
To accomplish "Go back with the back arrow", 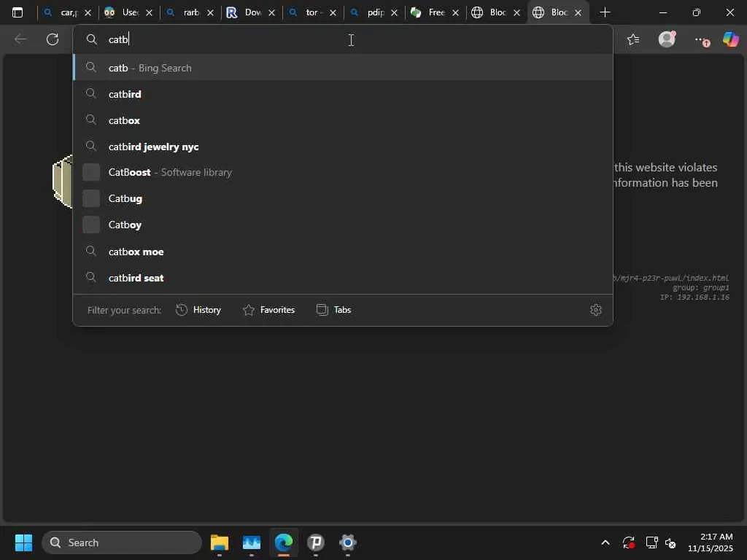I will pyautogui.click(x=20, y=39).
